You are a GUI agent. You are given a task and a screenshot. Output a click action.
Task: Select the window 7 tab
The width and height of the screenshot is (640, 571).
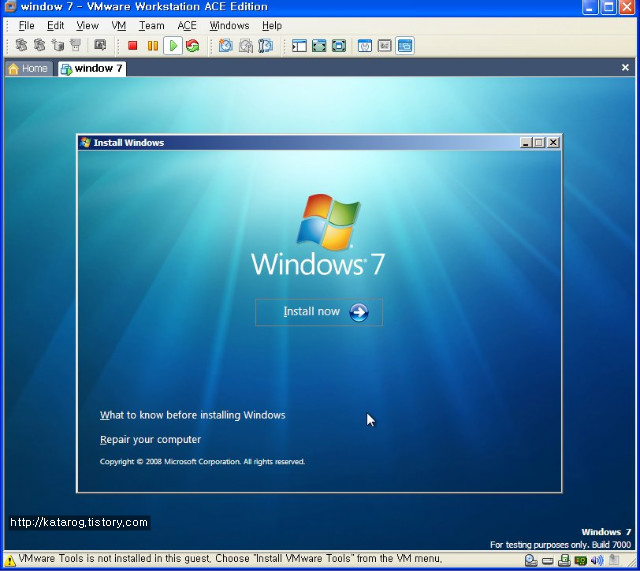pyautogui.click(x=92, y=69)
